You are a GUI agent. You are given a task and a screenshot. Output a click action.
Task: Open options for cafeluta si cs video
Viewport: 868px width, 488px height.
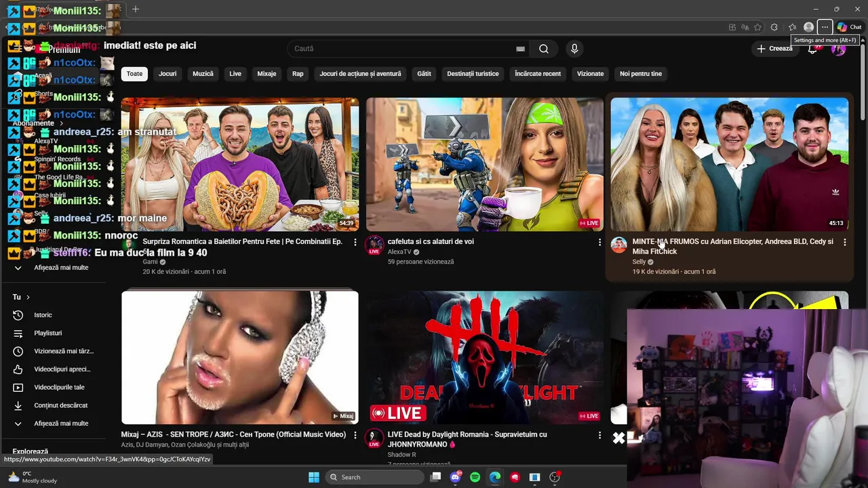(x=599, y=242)
